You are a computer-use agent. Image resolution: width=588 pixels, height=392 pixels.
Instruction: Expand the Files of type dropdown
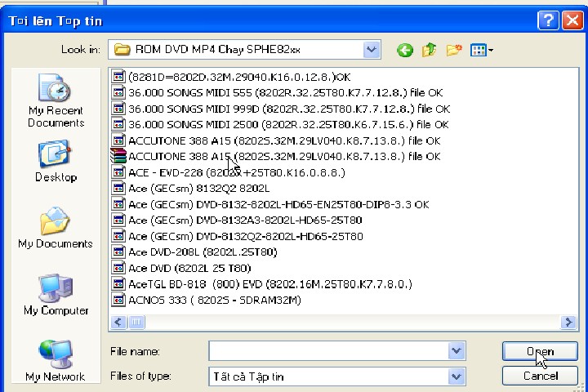(457, 376)
